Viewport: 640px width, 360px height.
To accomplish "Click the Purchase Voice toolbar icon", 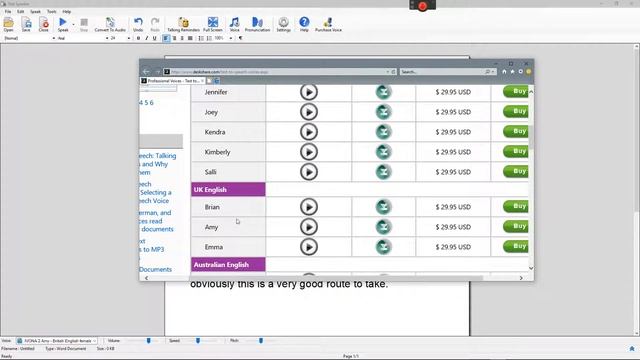I will point(328,24).
